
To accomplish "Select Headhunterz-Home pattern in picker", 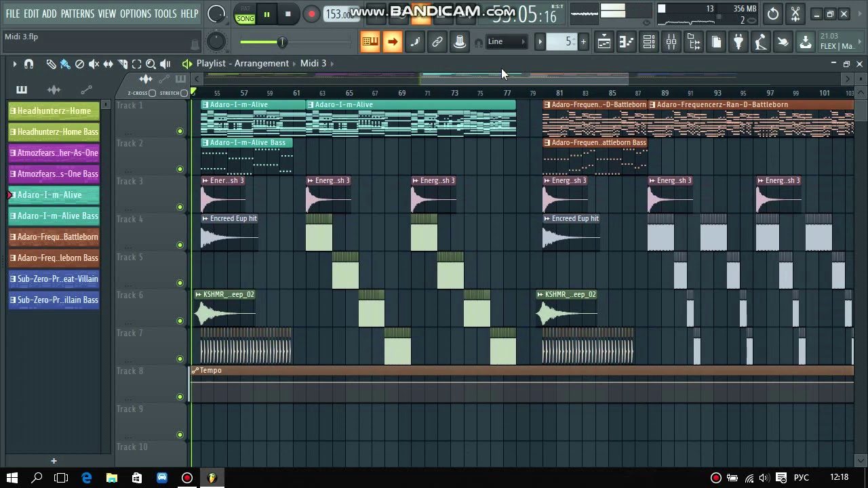I will pyautogui.click(x=54, y=110).
